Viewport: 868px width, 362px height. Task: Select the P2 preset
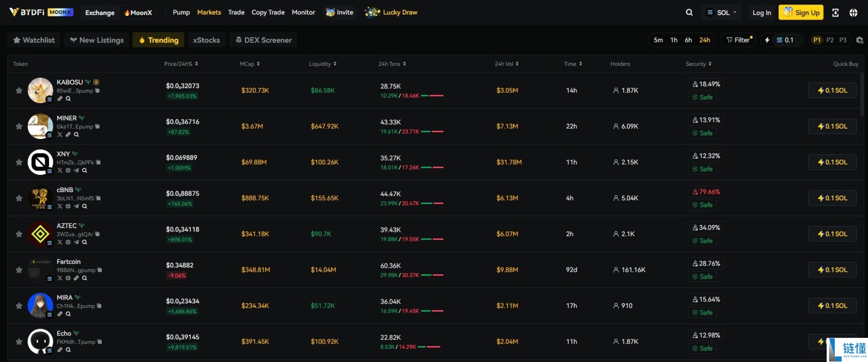tap(830, 40)
